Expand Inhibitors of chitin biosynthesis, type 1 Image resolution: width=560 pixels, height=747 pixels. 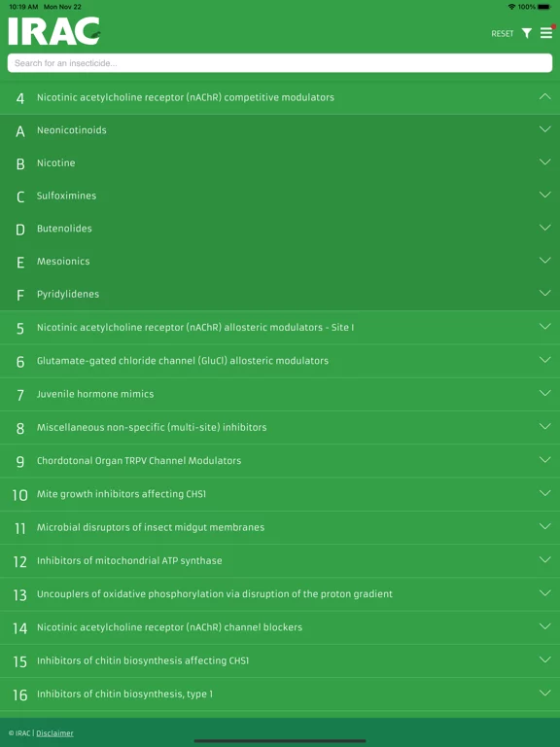[x=280, y=694]
